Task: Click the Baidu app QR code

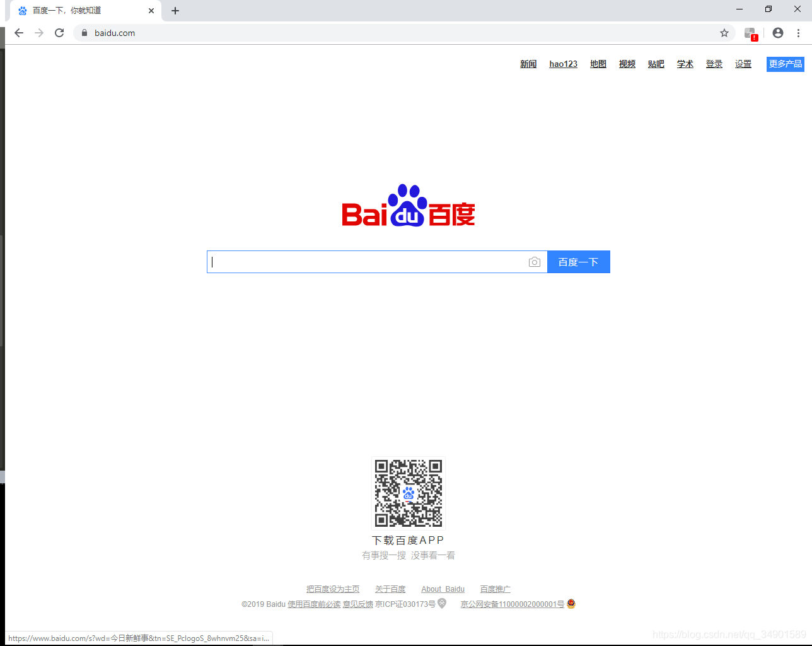Action: pyautogui.click(x=409, y=493)
